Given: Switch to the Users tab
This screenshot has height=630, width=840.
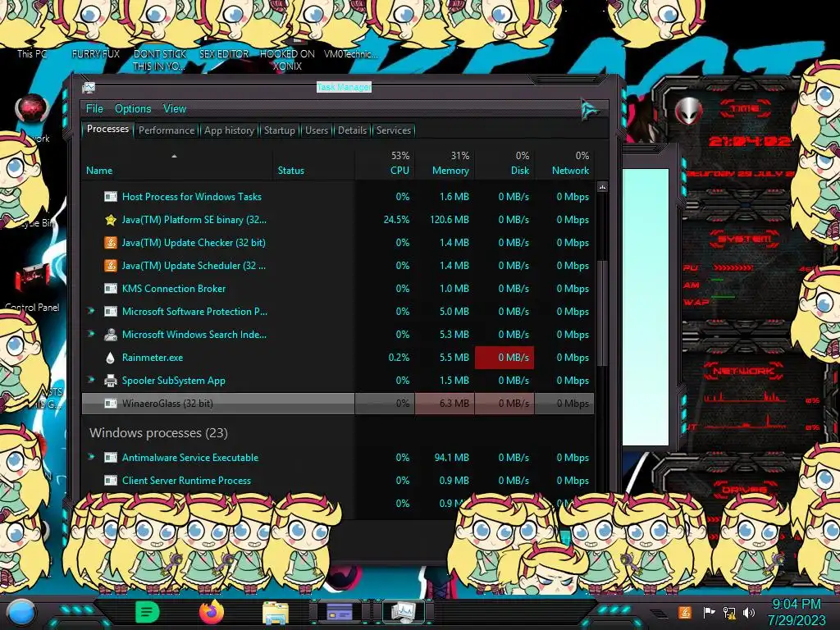Looking at the screenshot, I should click(317, 130).
